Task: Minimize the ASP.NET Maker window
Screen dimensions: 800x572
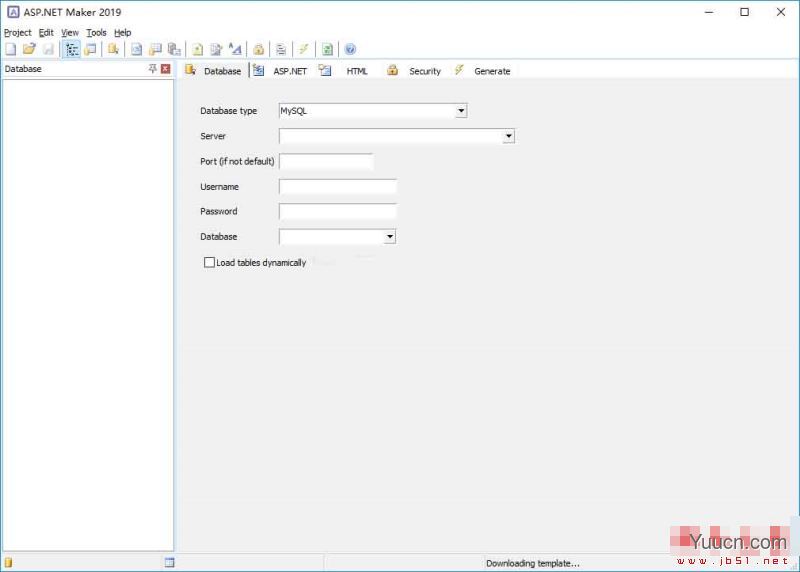Action: 709,12
